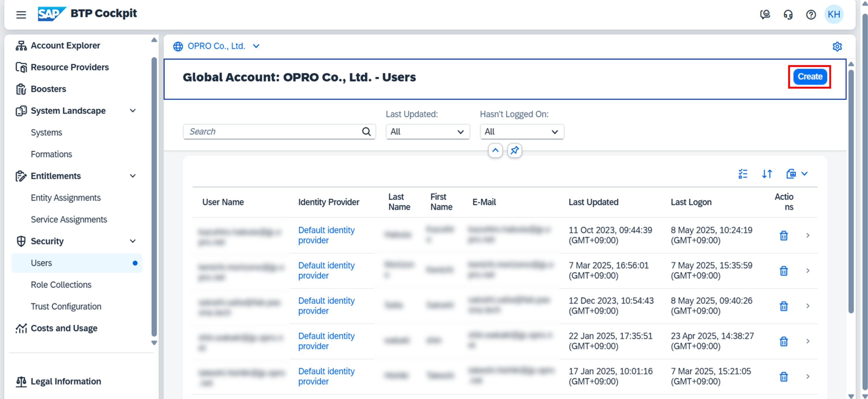Open the table column settings icon
This screenshot has height=399, width=868.
click(743, 174)
